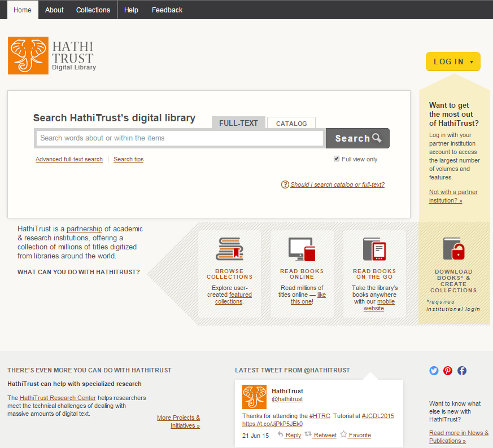Open the Collections menu item
The height and width of the screenshot is (448, 493).
[x=93, y=10]
